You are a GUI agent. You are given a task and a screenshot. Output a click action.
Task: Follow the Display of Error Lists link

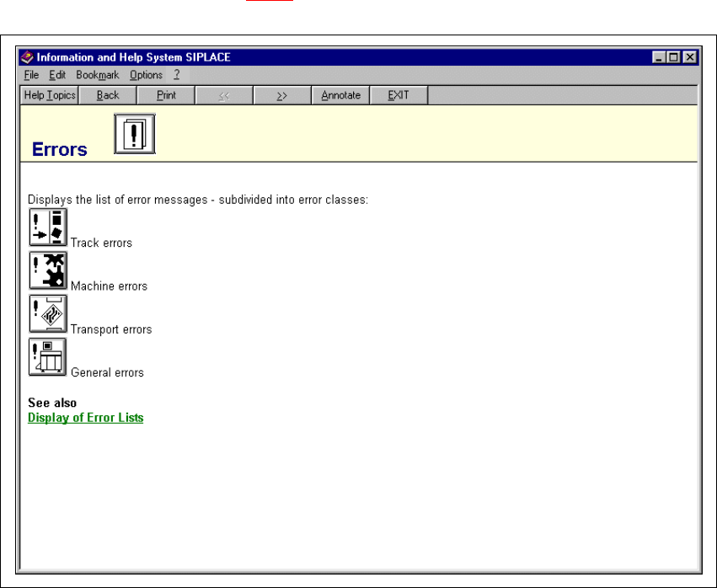coord(85,418)
